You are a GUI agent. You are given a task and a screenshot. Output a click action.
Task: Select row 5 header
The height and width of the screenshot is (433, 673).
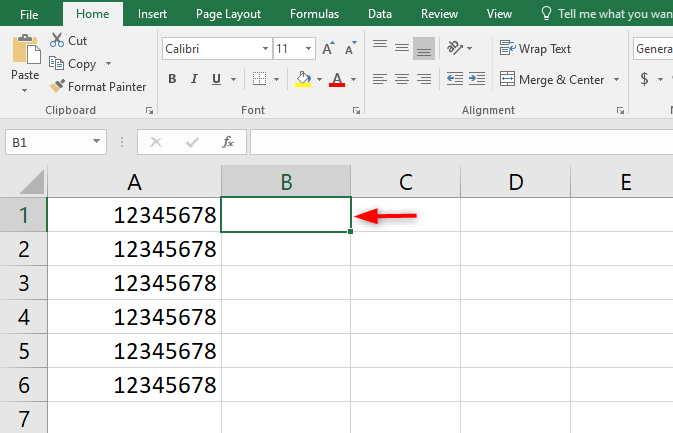24,351
